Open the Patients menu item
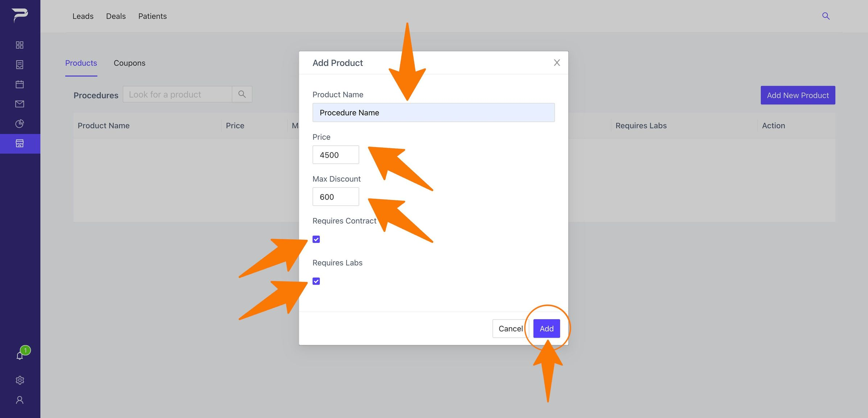Viewport: 868px width, 418px height. point(152,16)
